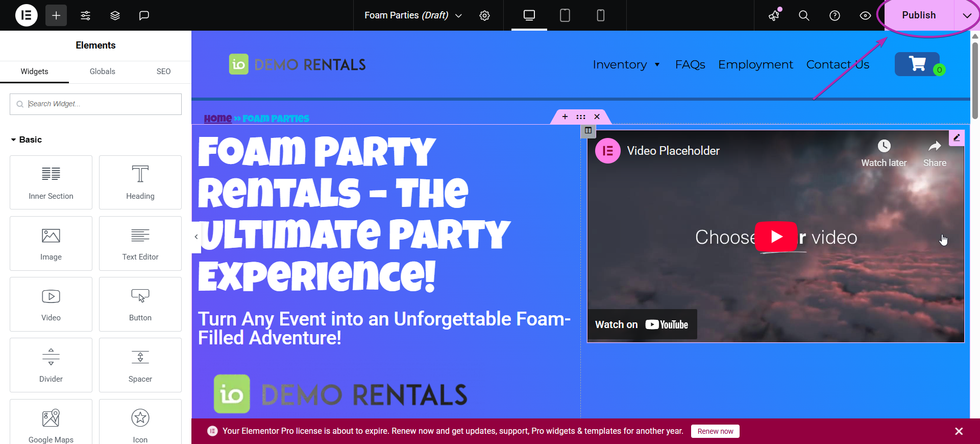Image resolution: width=980 pixels, height=444 pixels.
Task: Open the Notes comment icon
Action: click(144, 15)
